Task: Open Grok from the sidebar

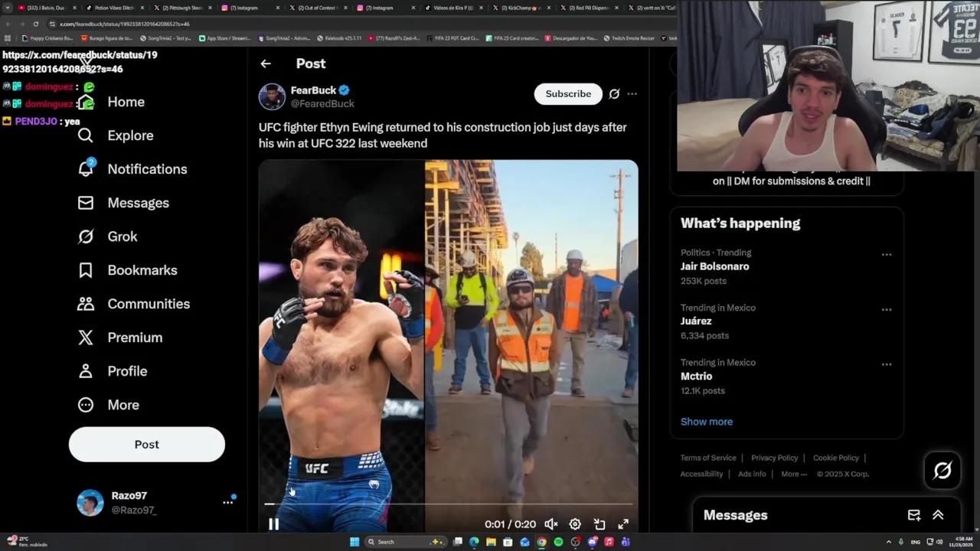Action: (x=86, y=236)
